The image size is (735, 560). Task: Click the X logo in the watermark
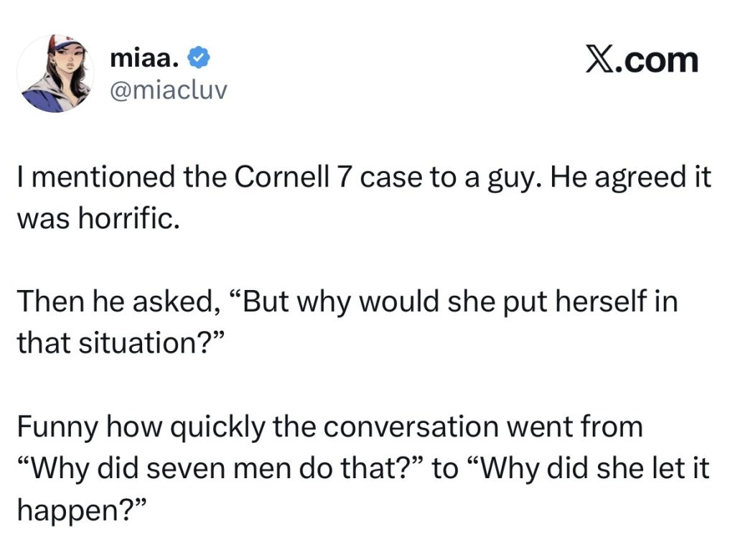(x=600, y=60)
